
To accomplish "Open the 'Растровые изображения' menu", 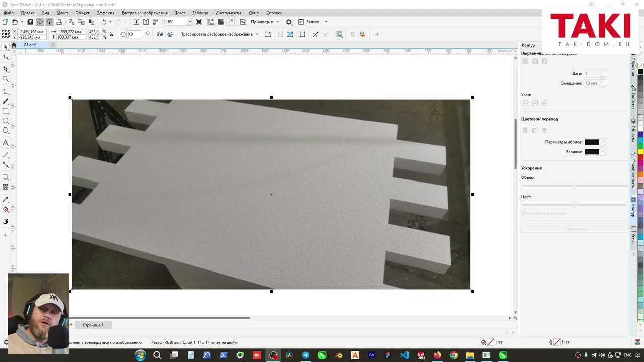I will 144,13.
